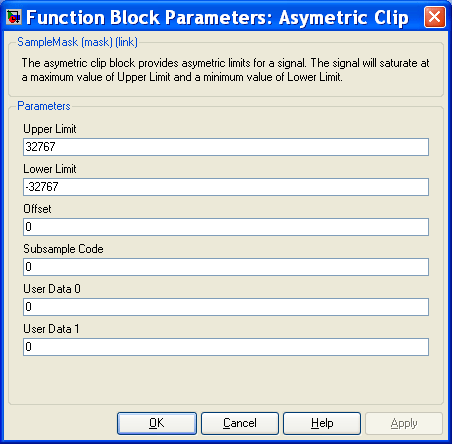Open block documentation via Help button

pos(322,423)
